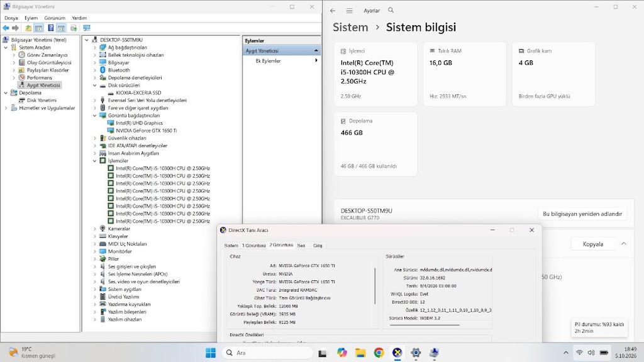Collapse the İşlemciler node
The width and height of the screenshot is (644, 362).
95,161
